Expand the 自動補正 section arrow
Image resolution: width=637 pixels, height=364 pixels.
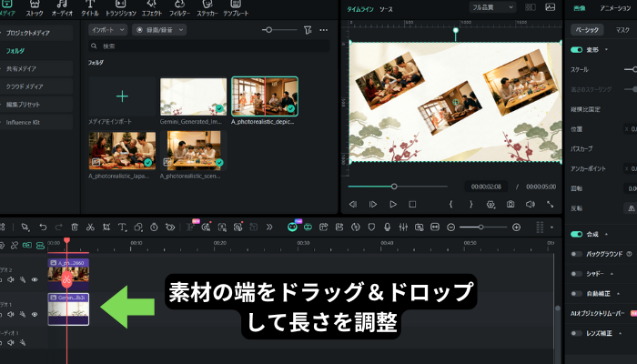(618, 294)
